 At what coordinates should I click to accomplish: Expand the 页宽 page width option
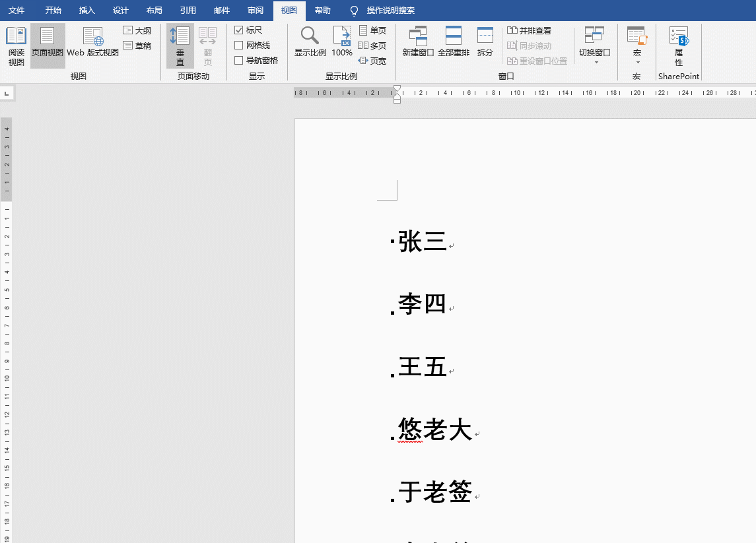372,59
